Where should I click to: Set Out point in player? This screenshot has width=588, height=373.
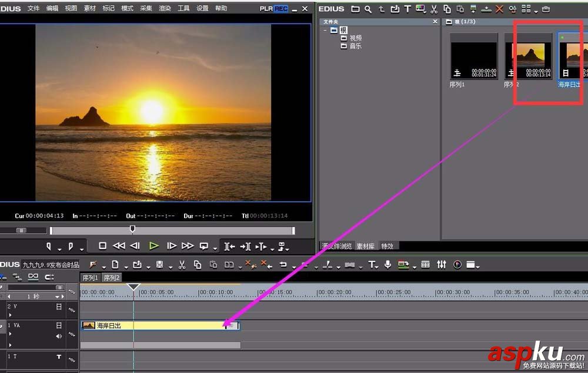click(71, 246)
